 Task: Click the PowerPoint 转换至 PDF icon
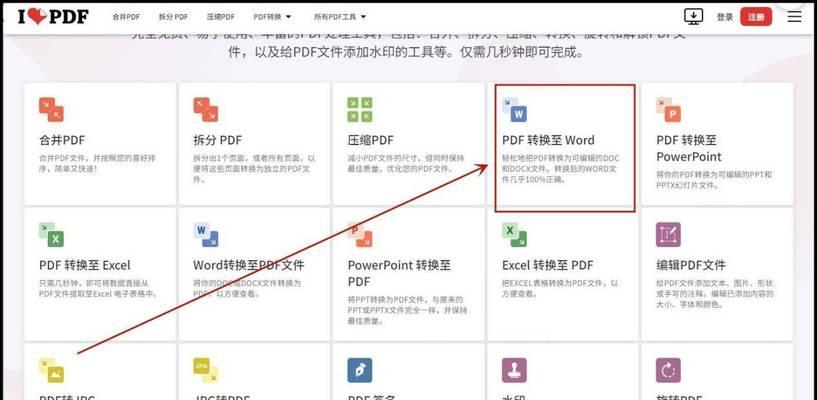(360, 234)
